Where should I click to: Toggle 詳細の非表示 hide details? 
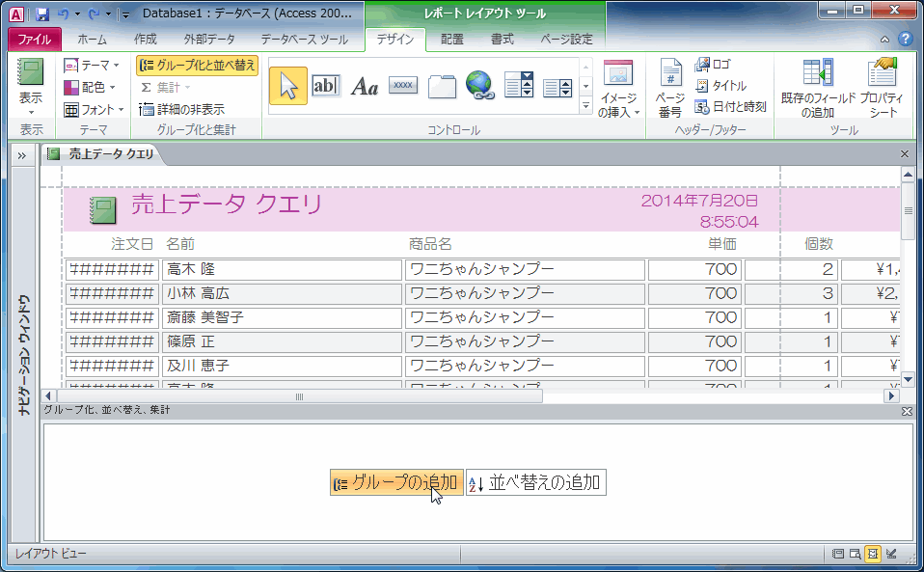click(x=182, y=110)
